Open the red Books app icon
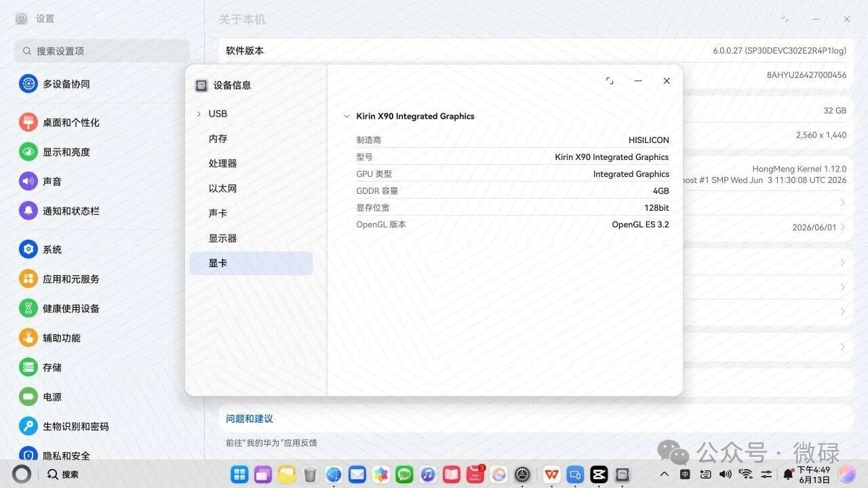Viewport: 868px width, 488px height. 452,474
